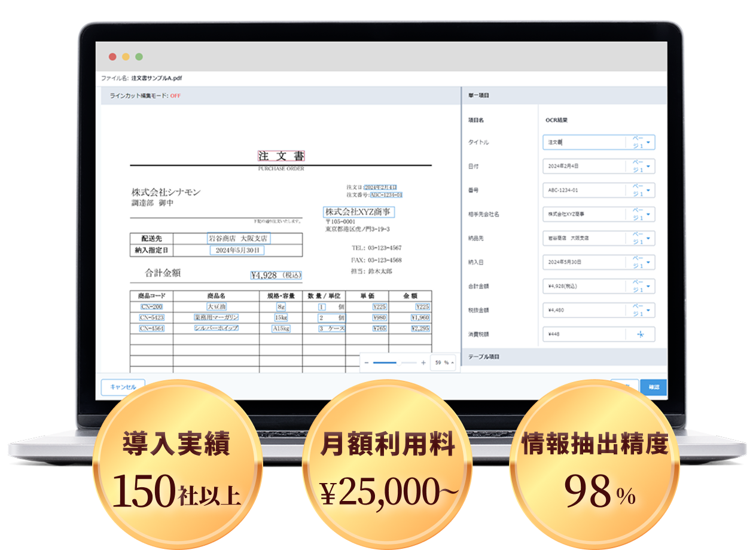Click the region select icon for 消費税額
Image resolution: width=756 pixels, height=550 pixels.
point(641,334)
